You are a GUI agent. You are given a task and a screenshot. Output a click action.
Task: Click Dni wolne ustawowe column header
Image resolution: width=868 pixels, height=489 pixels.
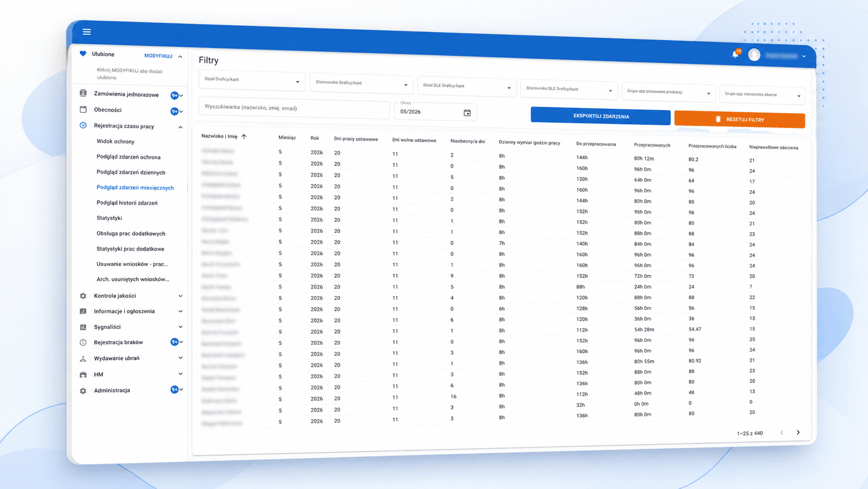(x=414, y=140)
